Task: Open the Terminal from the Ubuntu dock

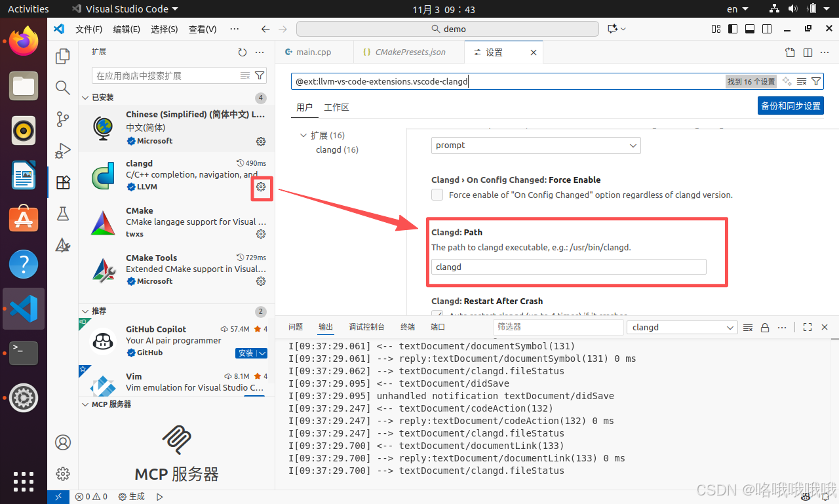Action: point(24,353)
